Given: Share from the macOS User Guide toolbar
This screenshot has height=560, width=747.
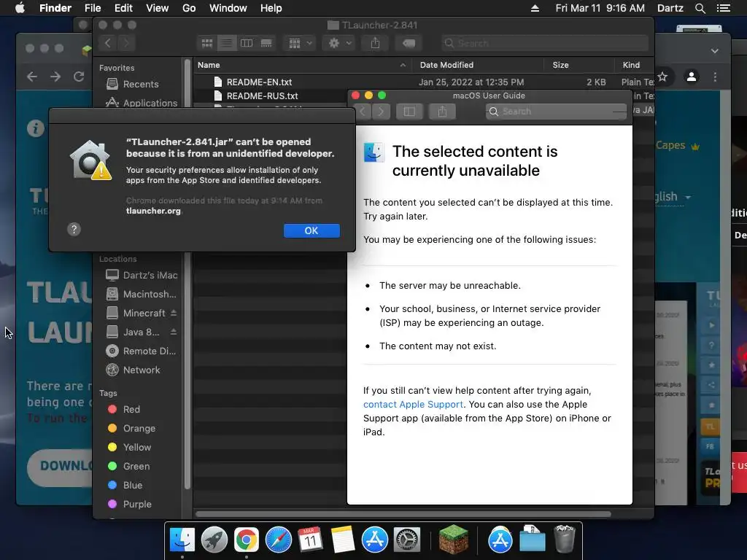Looking at the screenshot, I should [442, 112].
